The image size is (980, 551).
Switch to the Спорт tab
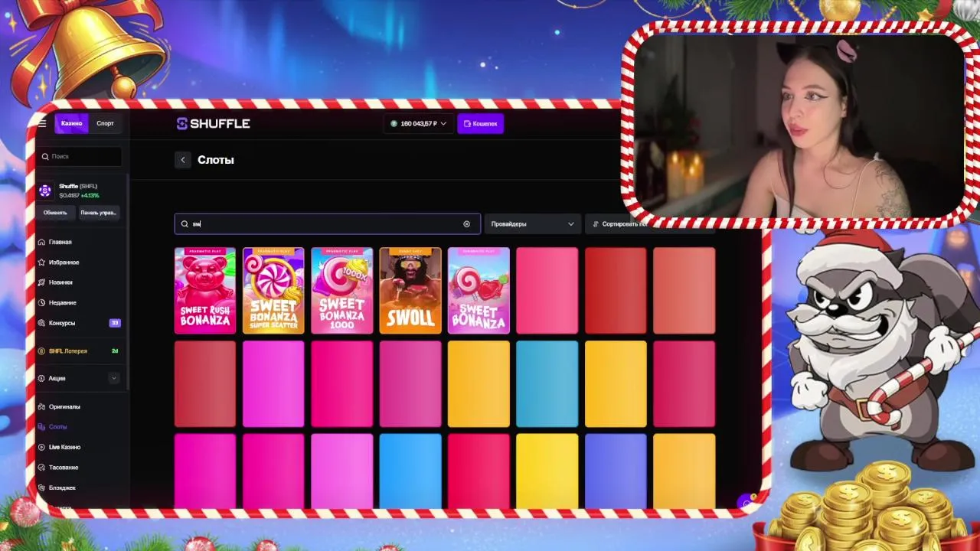[105, 123]
